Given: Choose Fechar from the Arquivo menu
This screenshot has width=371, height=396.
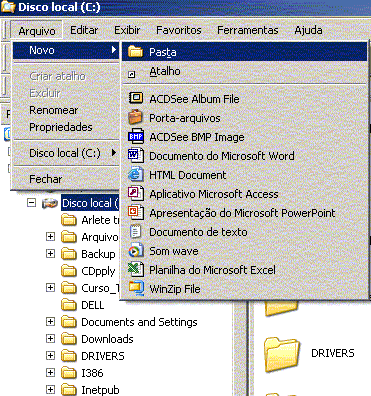Looking at the screenshot, I should pos(66,179).
